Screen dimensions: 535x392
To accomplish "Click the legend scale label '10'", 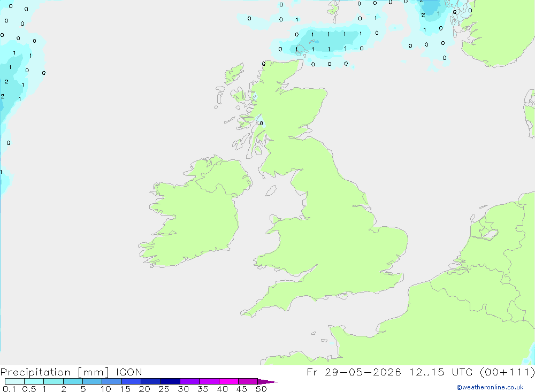I will coord(106,389).
